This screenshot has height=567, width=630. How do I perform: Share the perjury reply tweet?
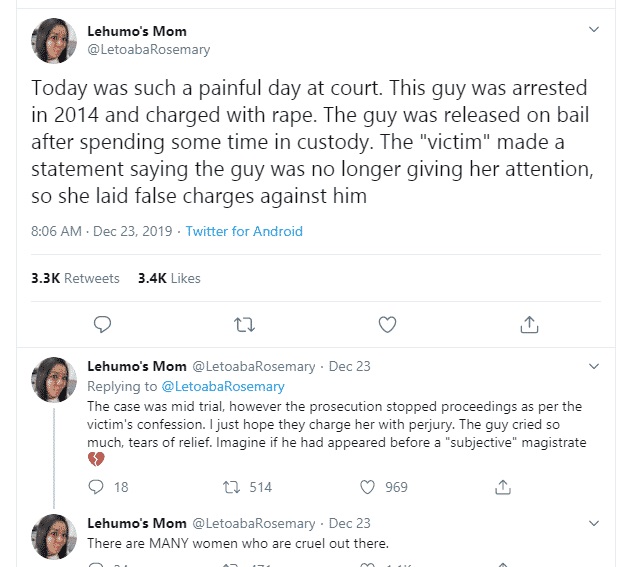503,487
